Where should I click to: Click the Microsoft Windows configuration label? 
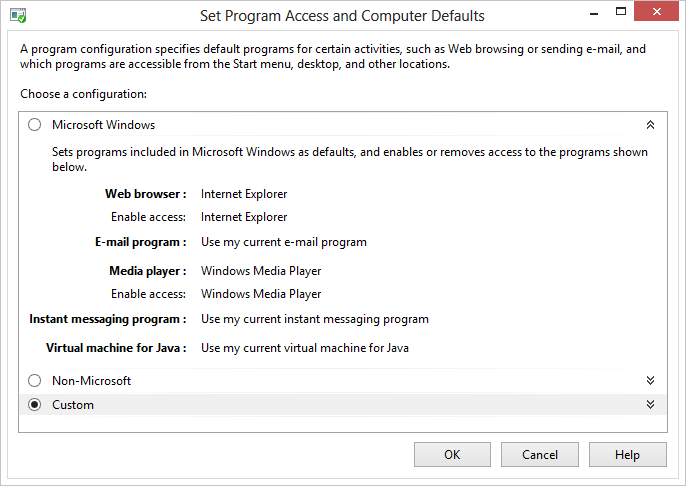pyautogui.click(x=103, y=125)
